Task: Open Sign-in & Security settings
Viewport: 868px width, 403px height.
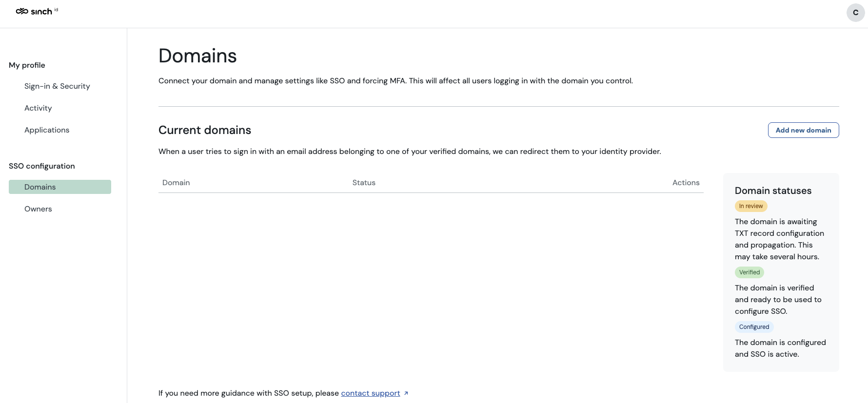Action: click(57, 86)
